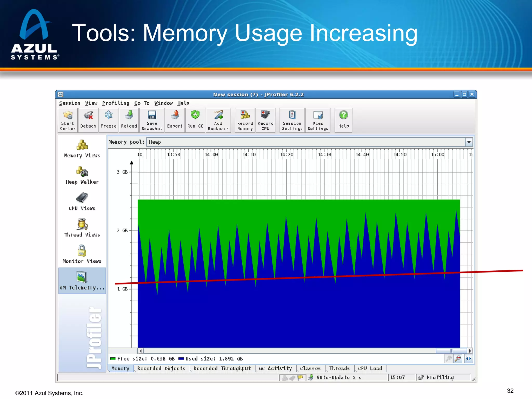Open the View menu
Screen dimensions: 532x399
pyautogui.click(x=91, y=103)
